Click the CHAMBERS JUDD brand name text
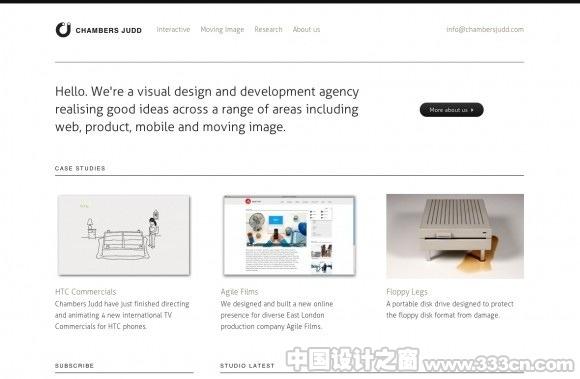The image size is (580, 379). click(108, 30)
